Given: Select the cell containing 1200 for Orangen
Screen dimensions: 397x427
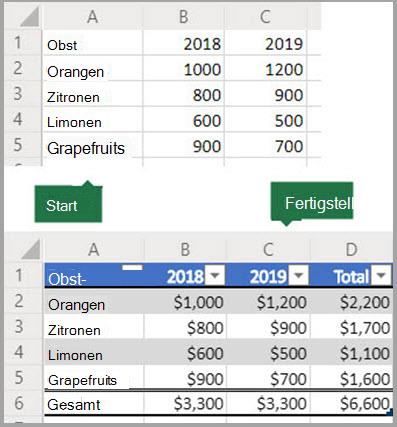Looking at the screenshot, I should (265, 69).
